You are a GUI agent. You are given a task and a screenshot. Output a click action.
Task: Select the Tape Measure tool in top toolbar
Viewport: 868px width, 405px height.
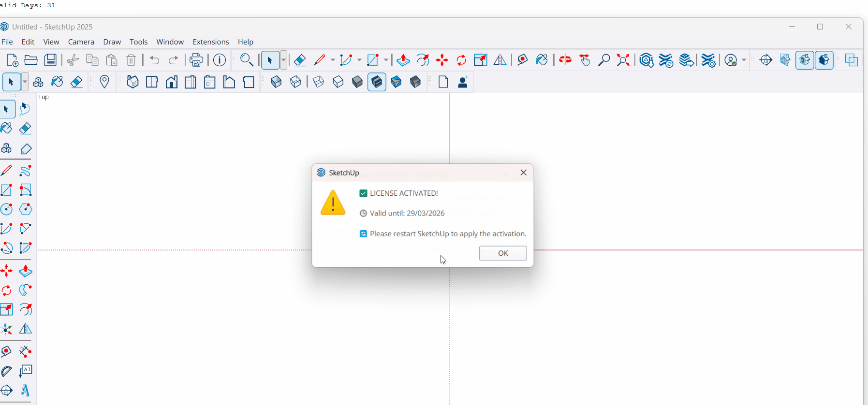pos(522,60)
